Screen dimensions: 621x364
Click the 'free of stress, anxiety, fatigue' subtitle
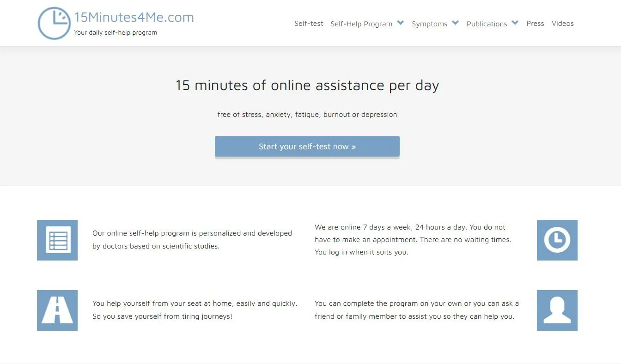[x=307, y=115]
